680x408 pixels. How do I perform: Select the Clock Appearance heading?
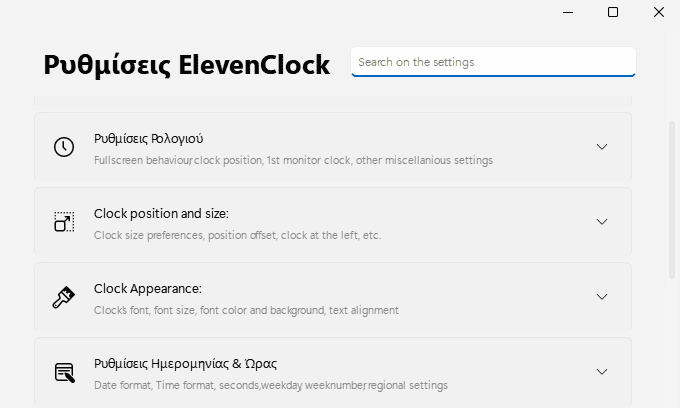pyautogui.click(x=147, y=289)
